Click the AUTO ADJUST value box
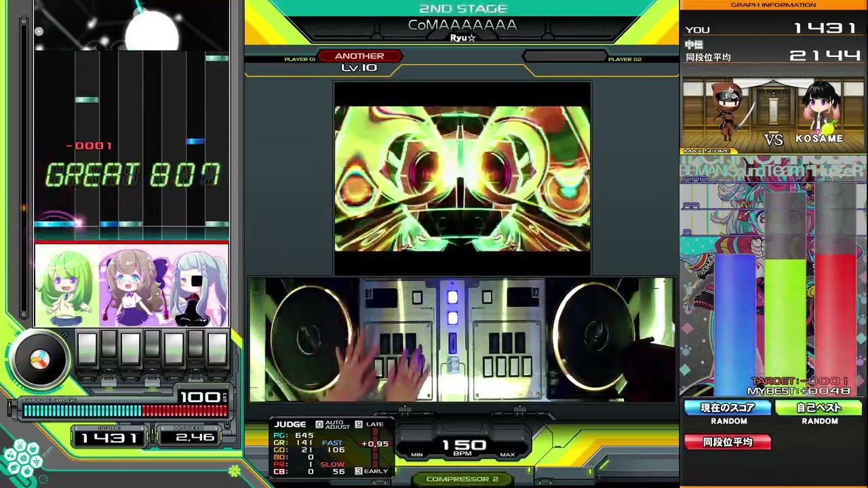This screenshot has width=868, height=488. point(319,424)
